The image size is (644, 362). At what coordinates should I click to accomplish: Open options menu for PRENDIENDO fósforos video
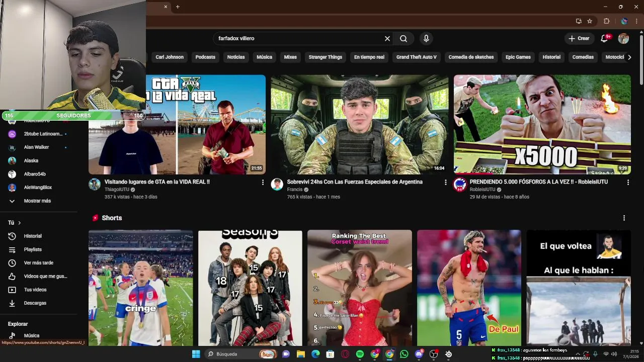[628, 183]
